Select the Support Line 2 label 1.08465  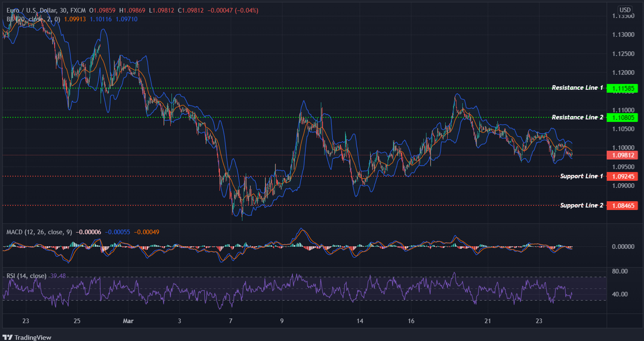(622, 206)
